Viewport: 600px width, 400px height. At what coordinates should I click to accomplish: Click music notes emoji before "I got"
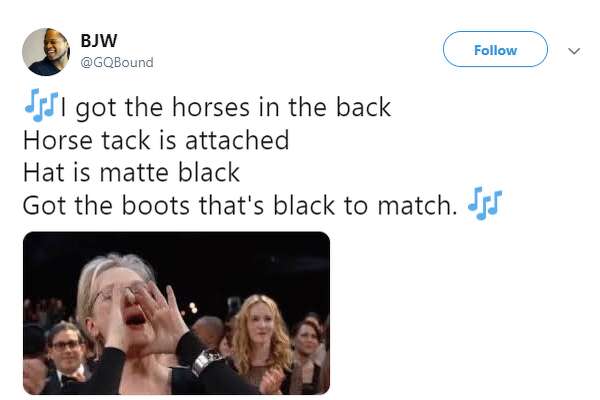pyautogui.click(x=41, y=105)
